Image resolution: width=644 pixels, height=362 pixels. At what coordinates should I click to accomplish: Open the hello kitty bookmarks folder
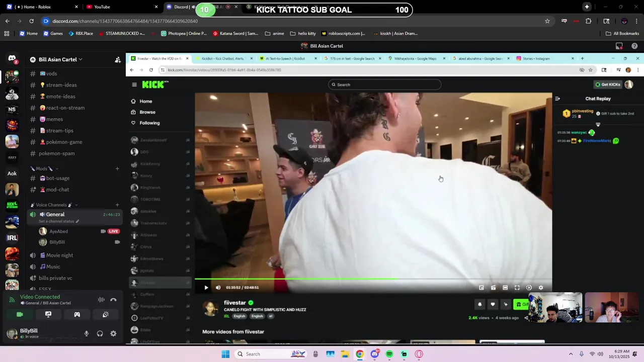coord(303,34)
